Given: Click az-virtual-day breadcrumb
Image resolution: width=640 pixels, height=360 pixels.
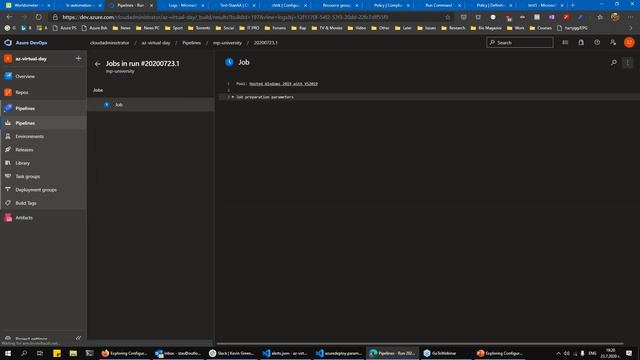Looking at the screenshot, I should pos(156,42).
